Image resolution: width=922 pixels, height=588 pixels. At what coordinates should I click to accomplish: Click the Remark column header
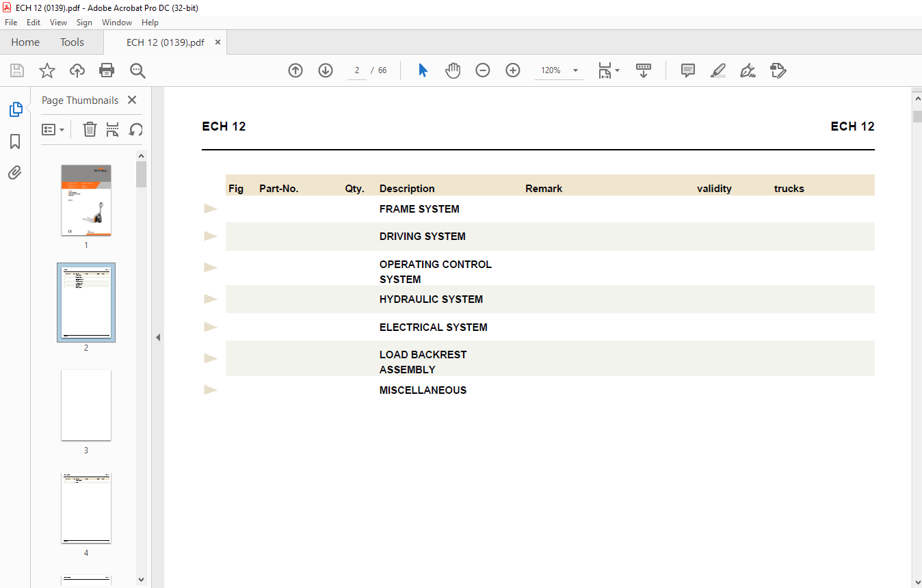(544, 189)
